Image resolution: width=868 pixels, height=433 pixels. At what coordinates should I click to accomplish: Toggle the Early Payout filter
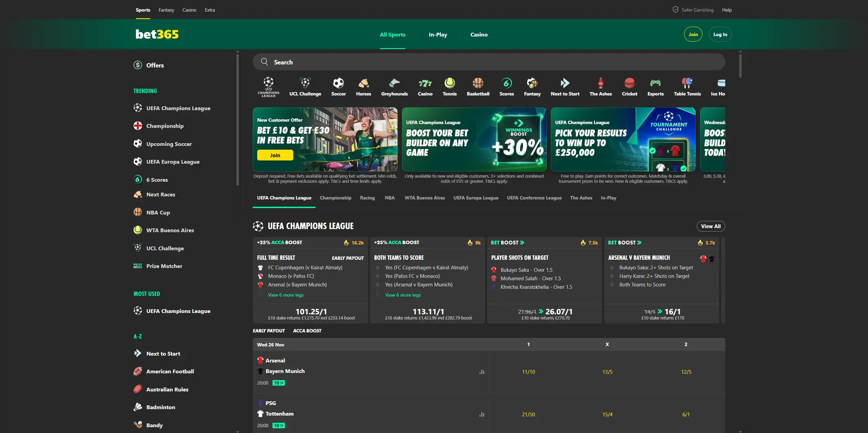[x=269, y=331]
